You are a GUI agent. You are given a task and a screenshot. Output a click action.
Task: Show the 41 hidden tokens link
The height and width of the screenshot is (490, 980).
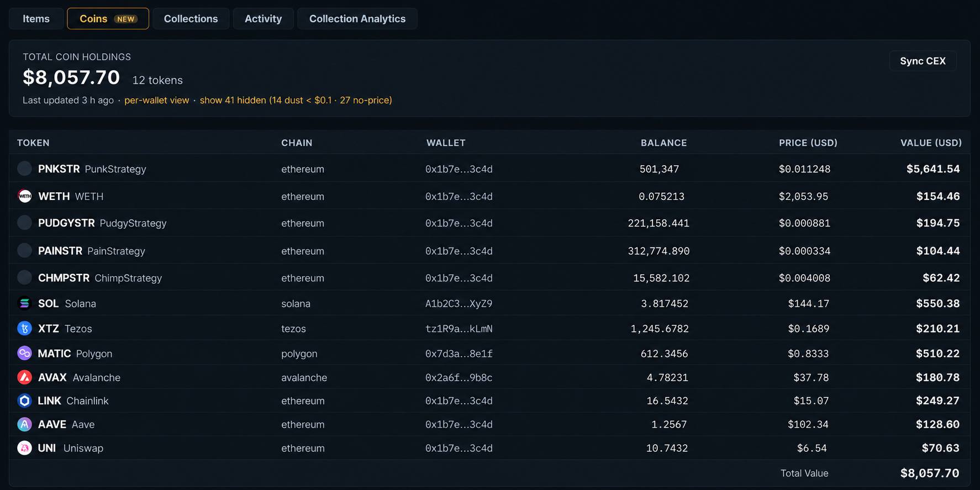pyautogui.click(x=296, y=100)
